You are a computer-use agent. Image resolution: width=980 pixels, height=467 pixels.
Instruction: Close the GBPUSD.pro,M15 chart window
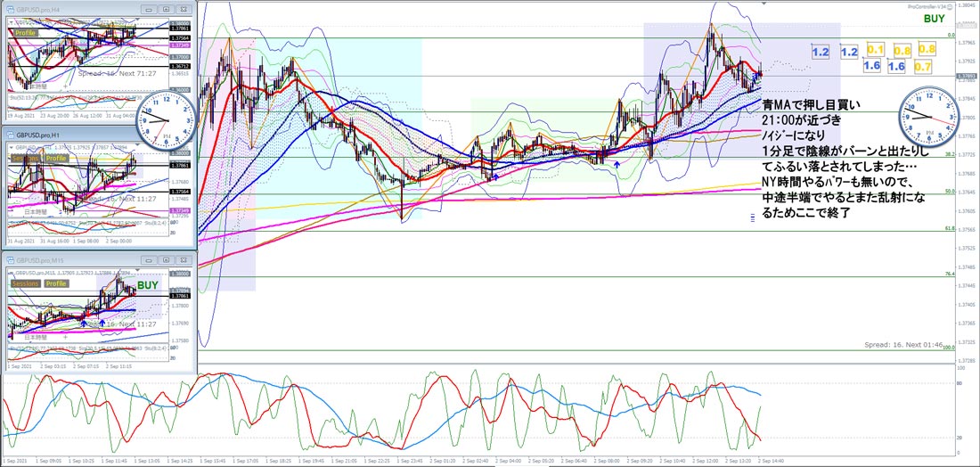(184, 260)
